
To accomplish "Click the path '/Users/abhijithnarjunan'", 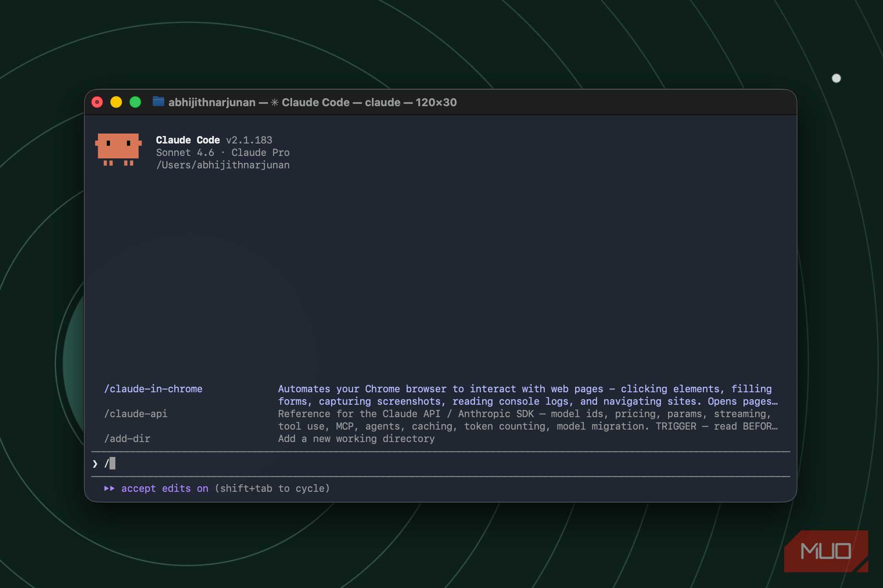I will tap(223, 165).
